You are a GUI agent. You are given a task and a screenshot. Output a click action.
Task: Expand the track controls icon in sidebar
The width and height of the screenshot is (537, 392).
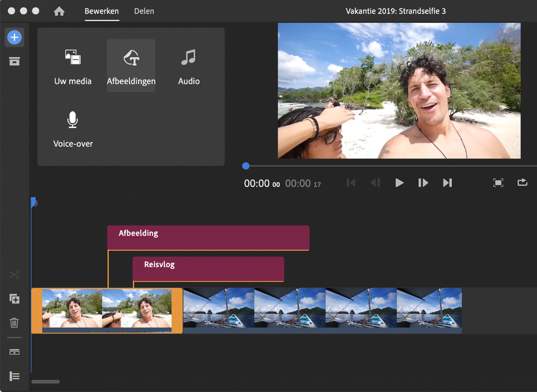[x=15, y=352]
